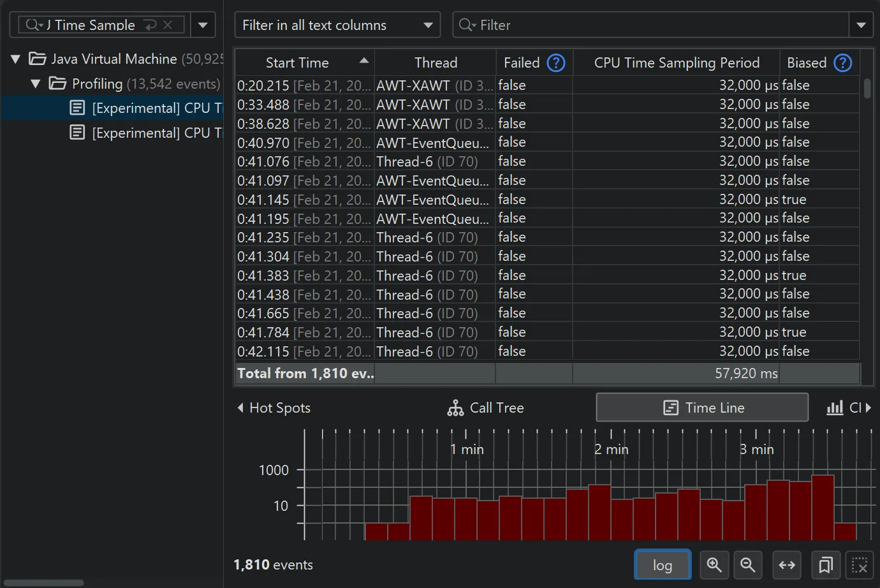Open help icon beside Failed column
Image resolution: width=880 pixels, height=588 pixels.
pyautogui.click(x=556, y=62)
